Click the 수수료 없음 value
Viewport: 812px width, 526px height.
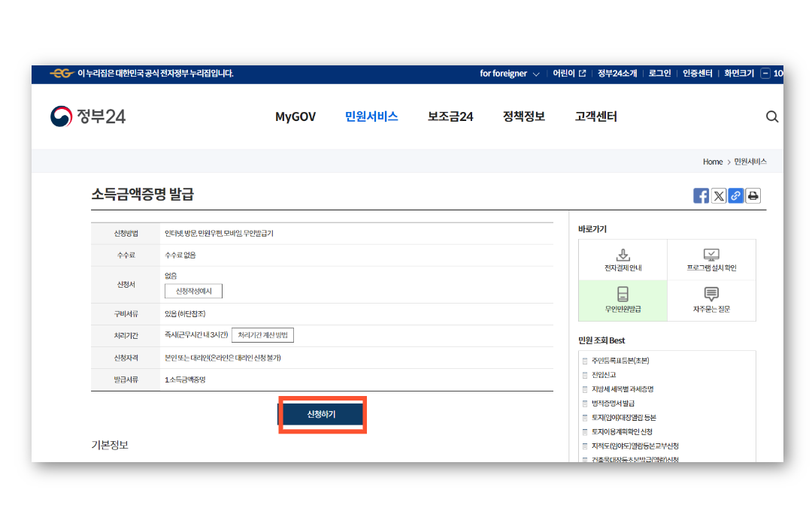click(x=180, y=255)
